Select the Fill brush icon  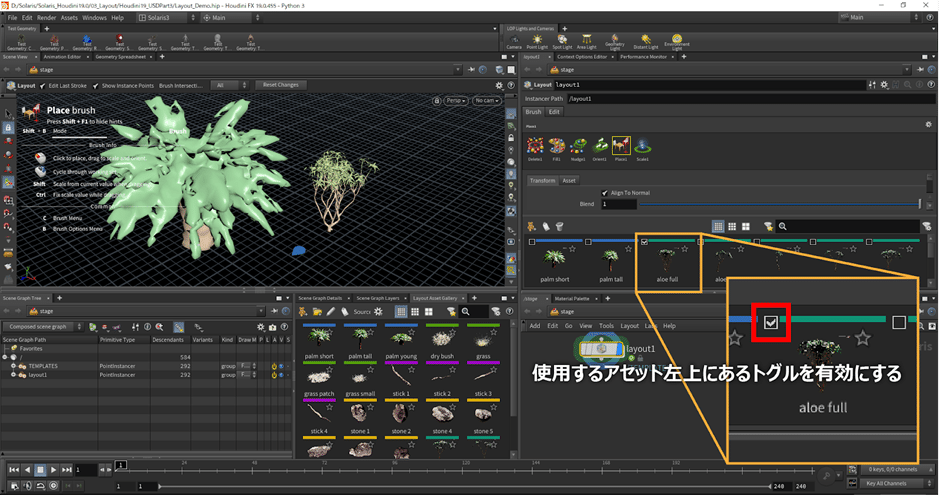pos(556,148)
